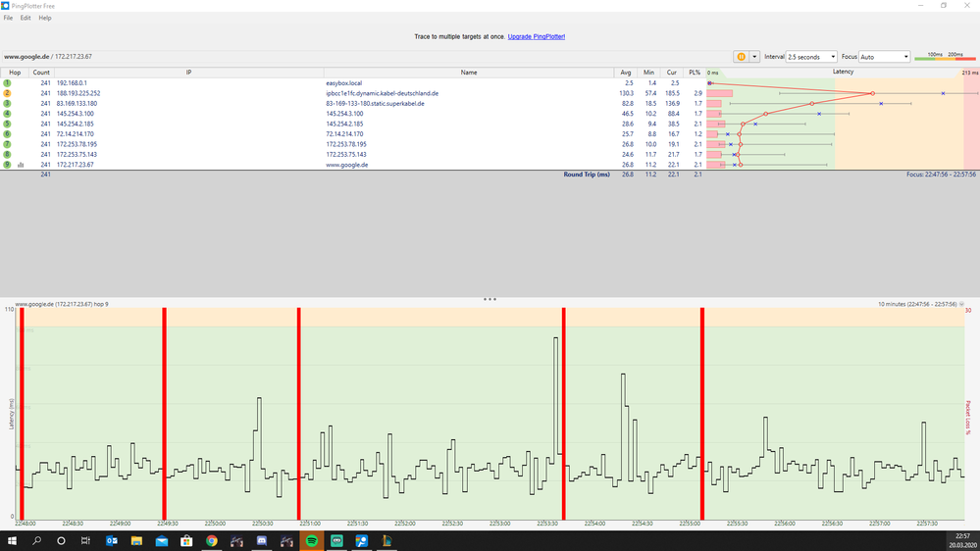Screen dimensions: 980x551
Task: Select the hop 5 green circle icon
Action: coord(7,124)
